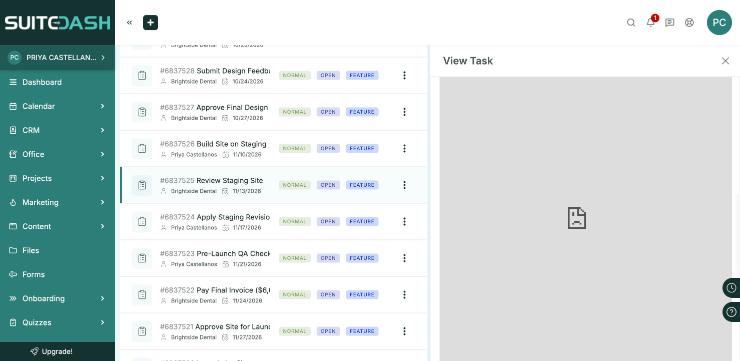Open the time tracker clock widget
The image size is (740, 361).
pyautogui.click(x=732, y=287)
